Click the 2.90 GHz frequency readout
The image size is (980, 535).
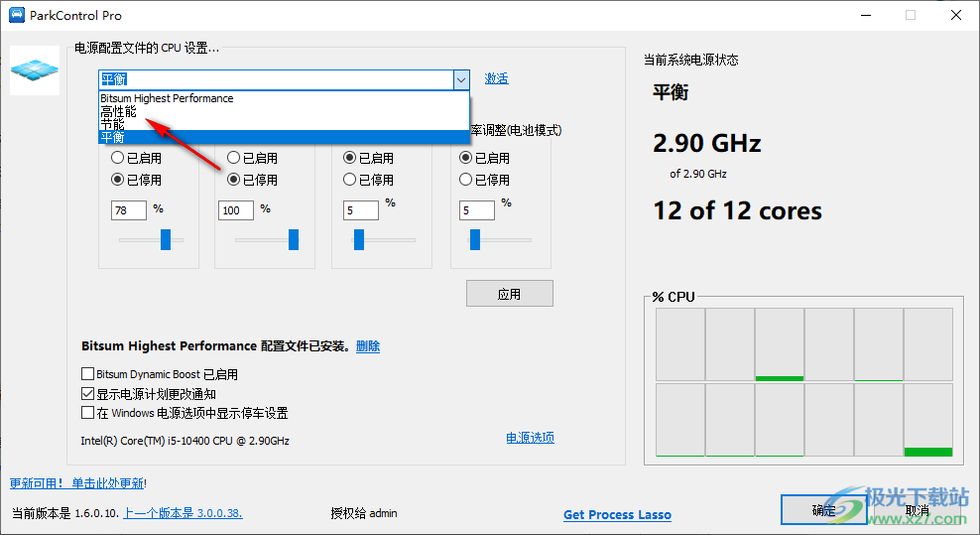pos(707,143)
